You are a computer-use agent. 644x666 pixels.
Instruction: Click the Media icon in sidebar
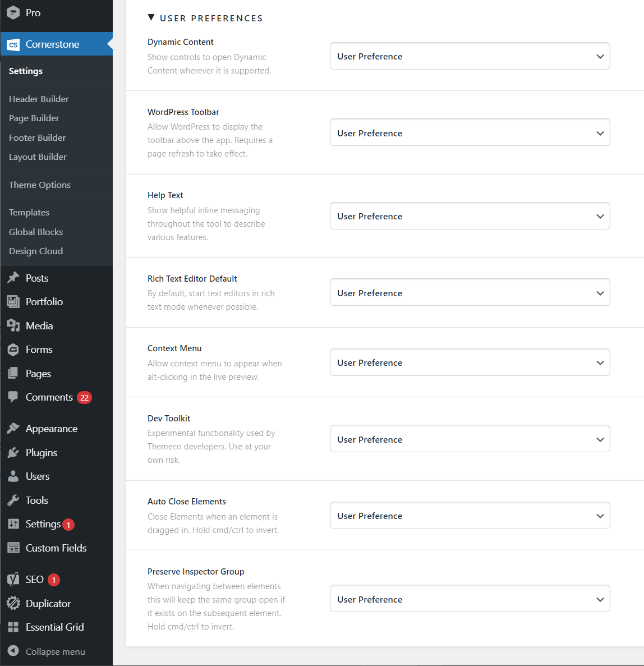(13, 325)
